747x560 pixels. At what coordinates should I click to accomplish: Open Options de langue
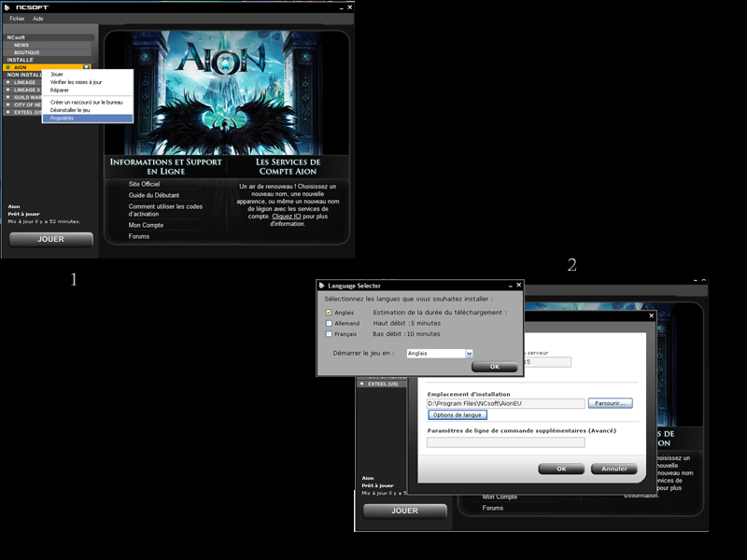tap(458, 414)
